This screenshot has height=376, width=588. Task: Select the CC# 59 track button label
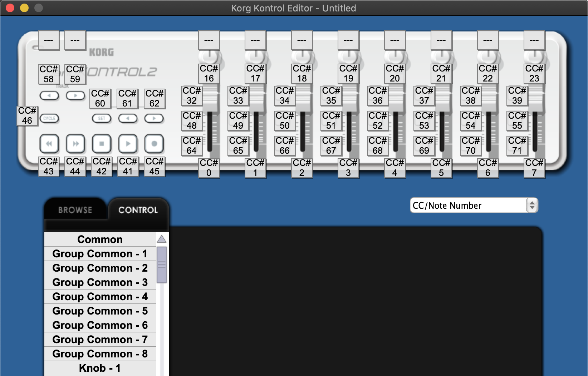(x=75, y=74)
